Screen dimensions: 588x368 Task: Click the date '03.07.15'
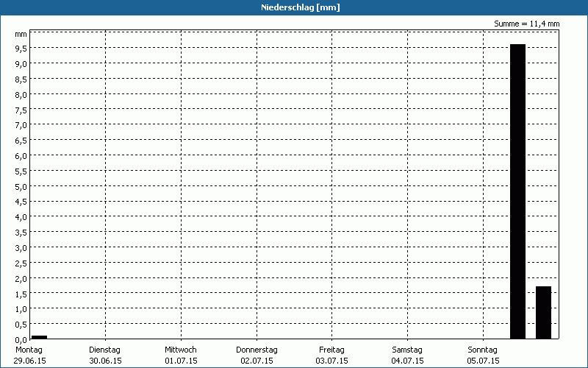click(x=332, y=361)
